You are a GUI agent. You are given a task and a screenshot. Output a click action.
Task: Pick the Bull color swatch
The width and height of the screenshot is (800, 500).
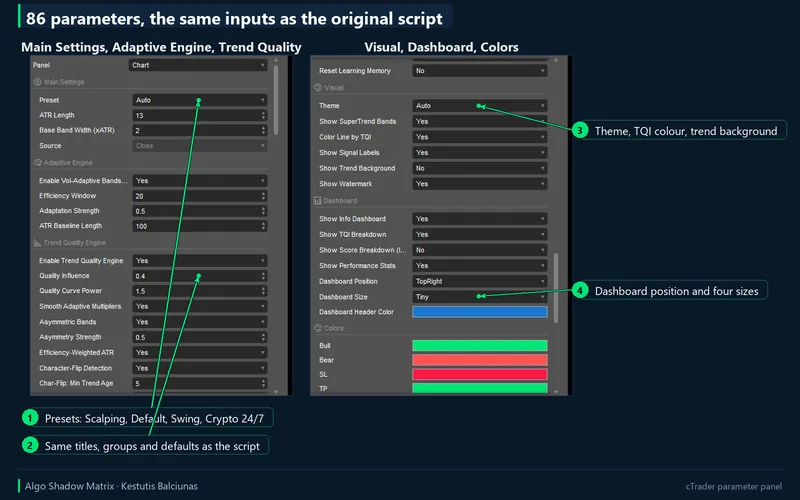coord(480,345)
